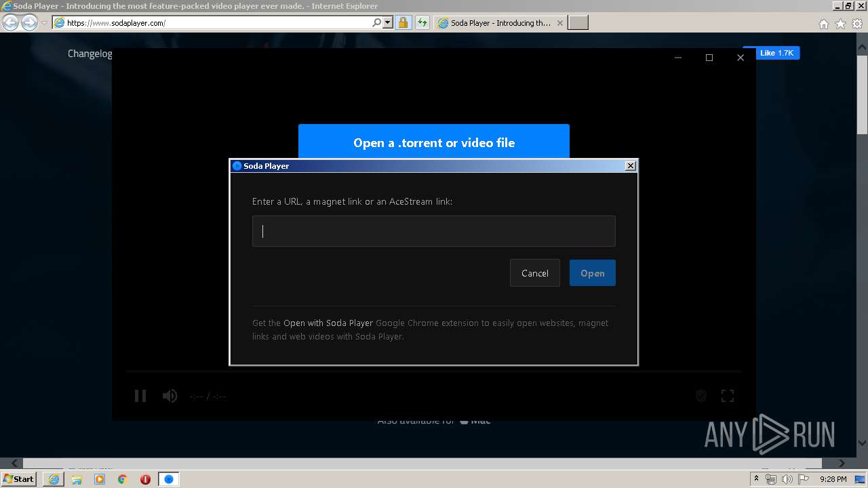
Task: Open the Changelog link on the webpage
Action: pos(90,54)
